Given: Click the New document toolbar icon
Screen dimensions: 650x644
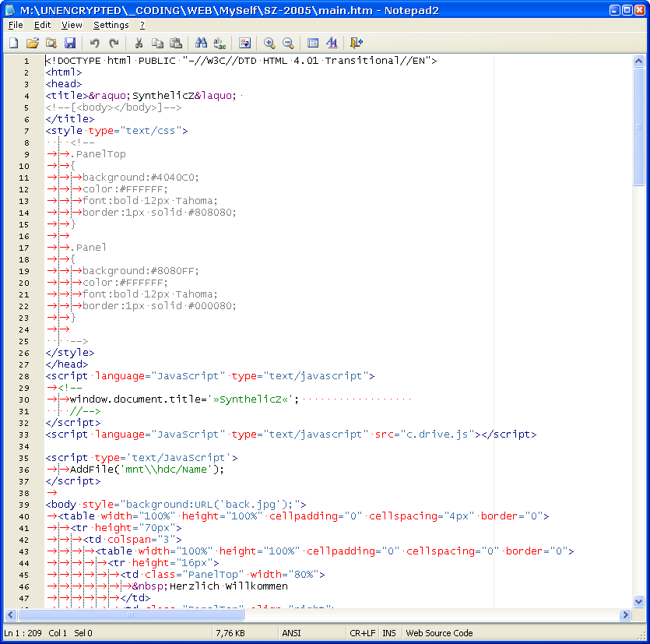Looking at the screenshot, I should click(x=14, y=43).
